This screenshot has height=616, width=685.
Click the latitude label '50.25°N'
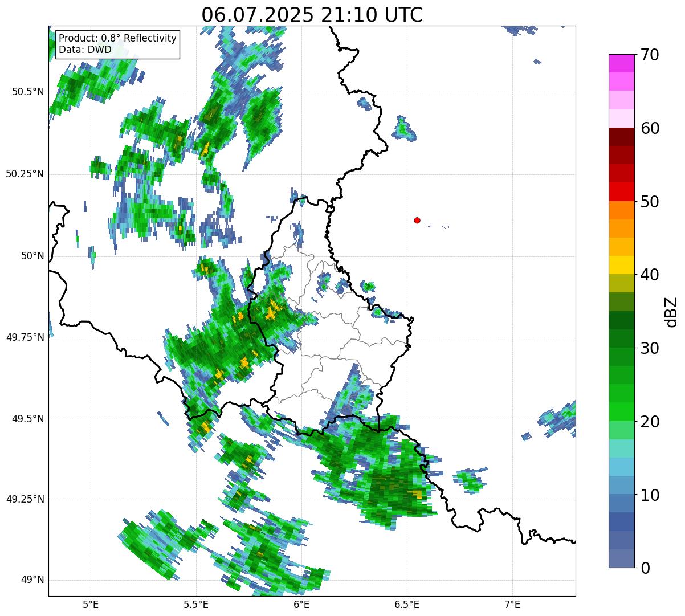pyautogui.click(x=25, y=174)
